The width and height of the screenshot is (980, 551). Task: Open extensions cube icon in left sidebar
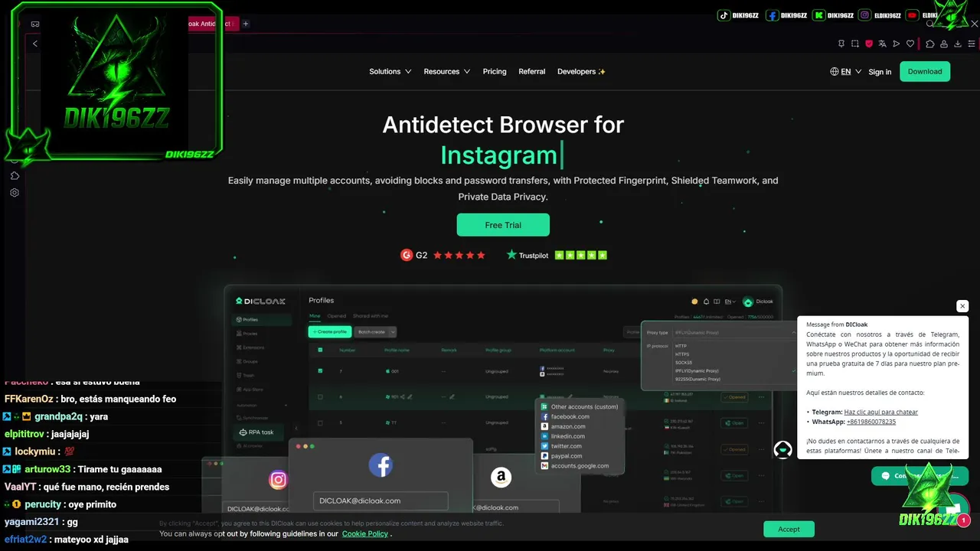[15, 175]
